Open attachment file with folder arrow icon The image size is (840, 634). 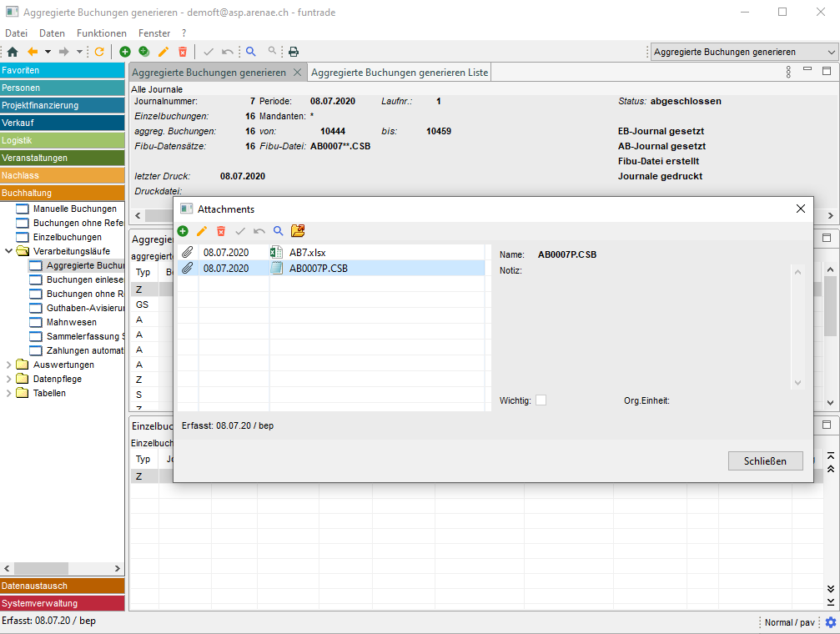point(298,231)
